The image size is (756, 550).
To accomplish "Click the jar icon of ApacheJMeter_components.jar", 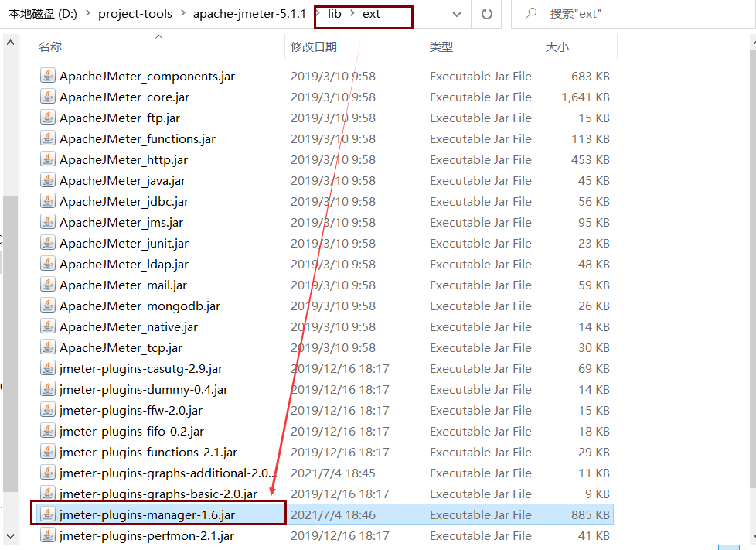I will click(x=48, y=76).
